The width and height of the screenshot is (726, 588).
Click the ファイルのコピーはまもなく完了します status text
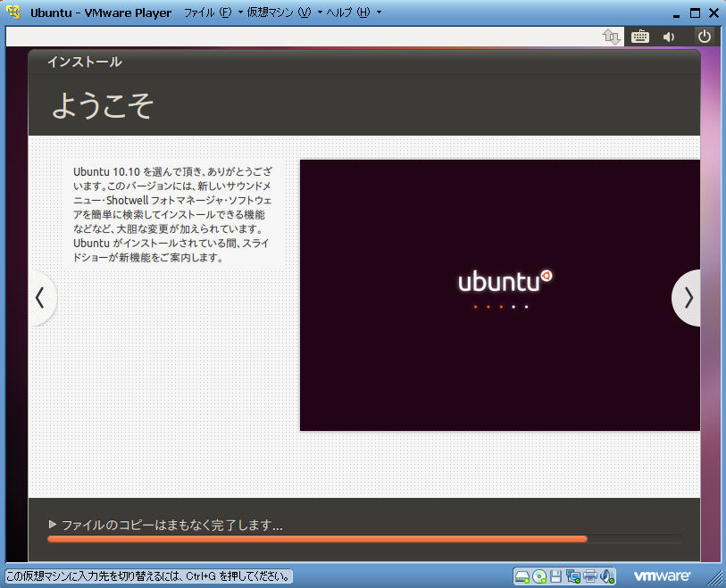tap(171, 525)
